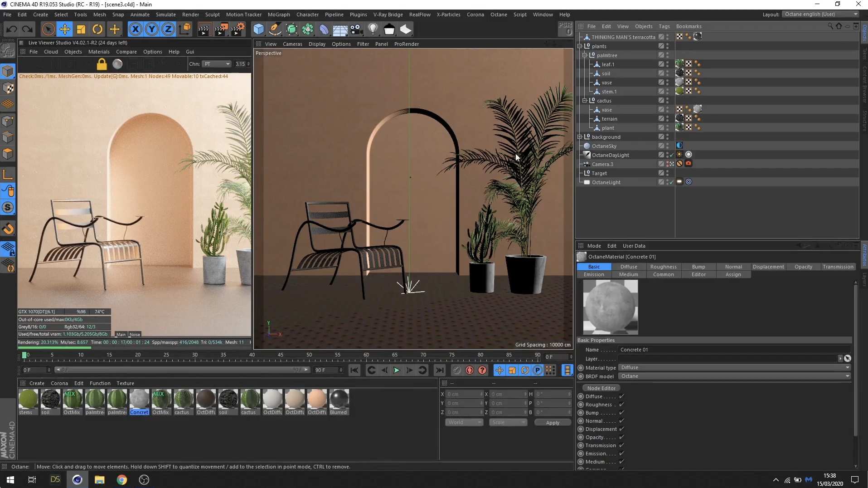The image size is (868, 488).
Task: Click the Node Editor button
Action: tap(601, 388)
